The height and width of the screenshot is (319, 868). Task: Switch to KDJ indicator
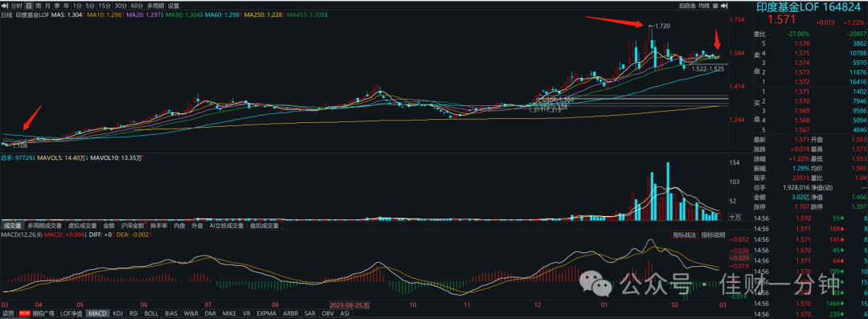[118, 313]
